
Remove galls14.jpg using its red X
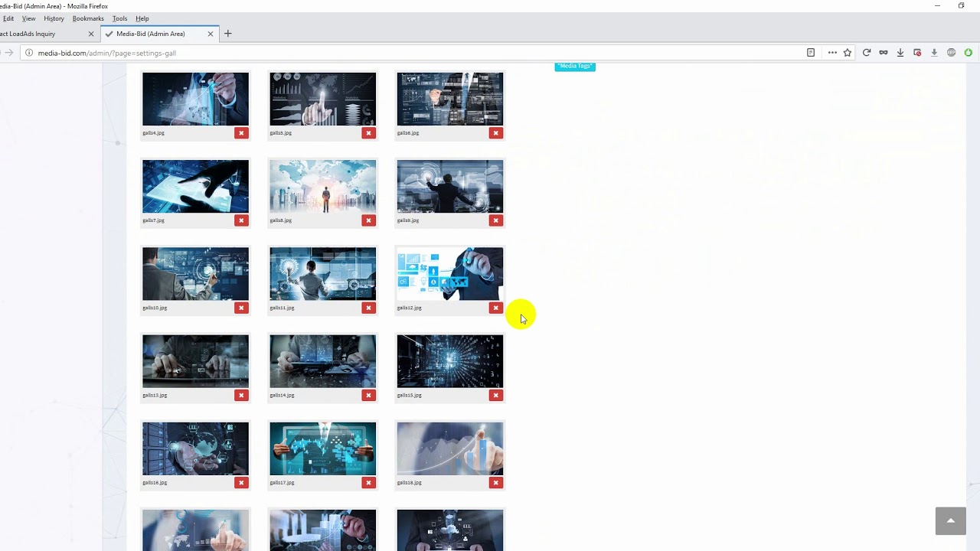click(368, 396)
